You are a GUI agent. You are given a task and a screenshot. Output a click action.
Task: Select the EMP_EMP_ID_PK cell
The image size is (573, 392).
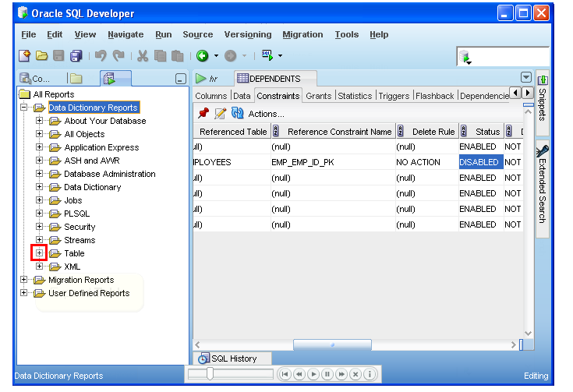333,162
